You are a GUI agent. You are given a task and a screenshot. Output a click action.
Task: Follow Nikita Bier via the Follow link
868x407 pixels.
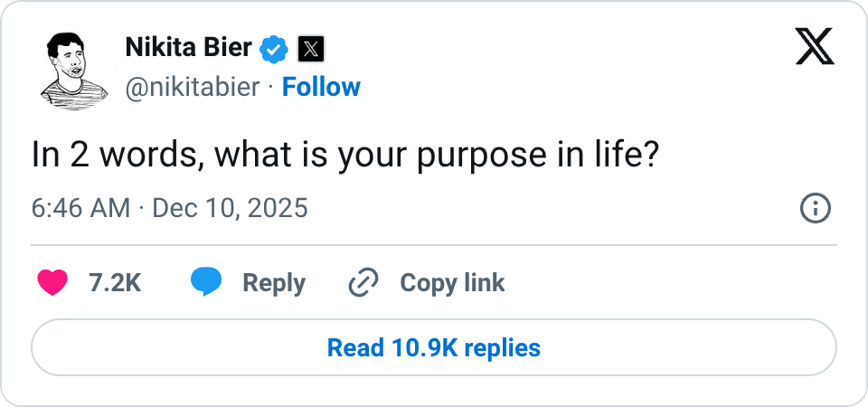tap(321, 87)
